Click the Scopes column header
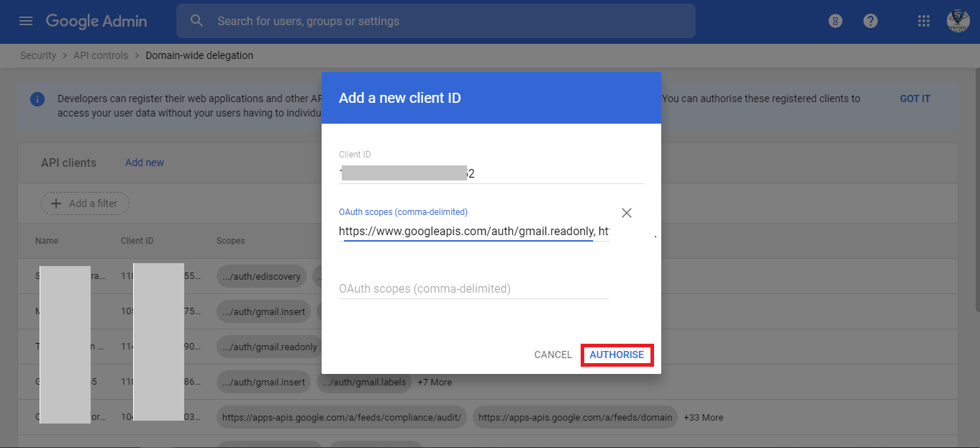Viewport: 980px width, 448px height. pos(231,241)
